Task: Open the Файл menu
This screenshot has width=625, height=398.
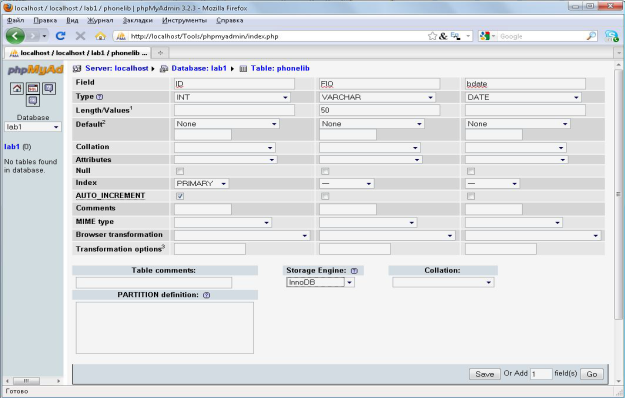Action: coord(16,20)
